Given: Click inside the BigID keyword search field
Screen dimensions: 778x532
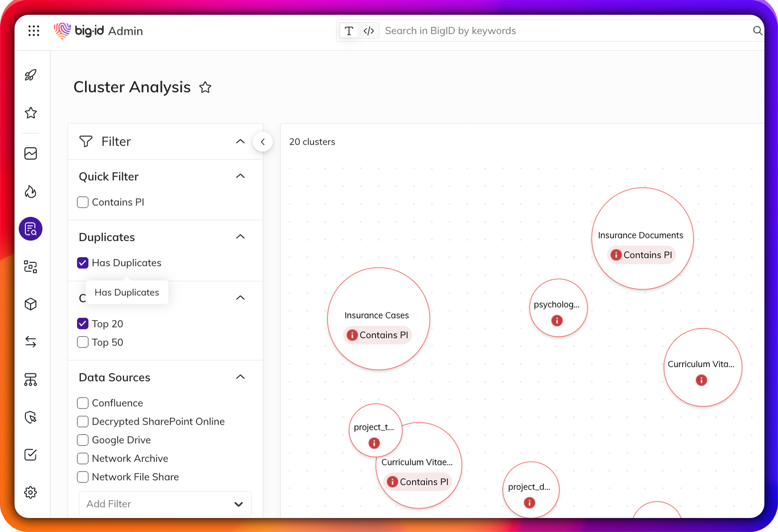Looking at the screenshot, I should pyautogui.click(x=506, y=30).
